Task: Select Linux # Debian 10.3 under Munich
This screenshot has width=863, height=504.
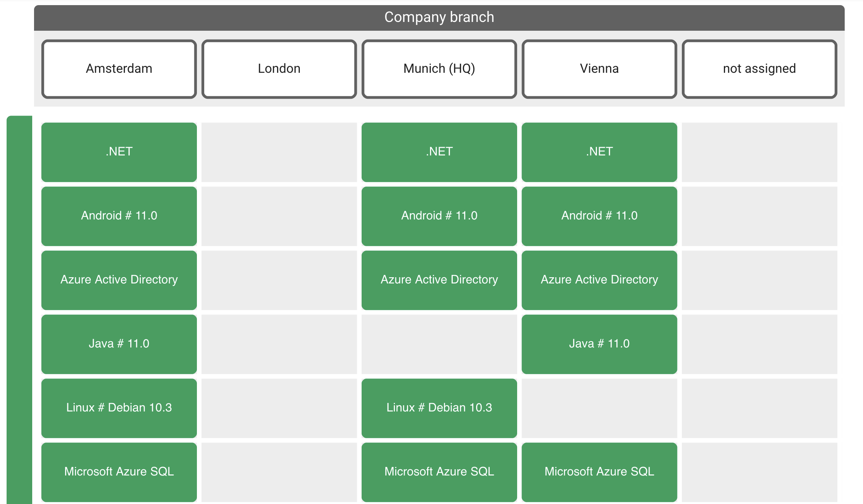Action: [439, 408]
